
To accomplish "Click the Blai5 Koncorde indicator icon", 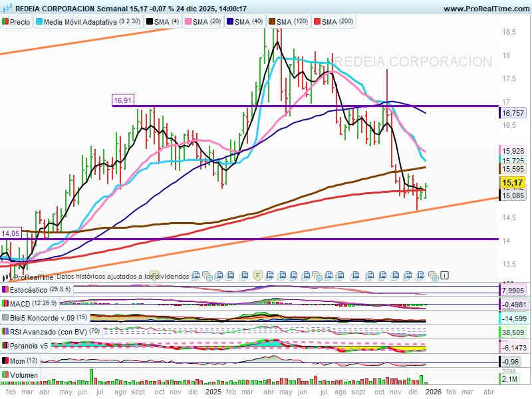I will coord(6,317).
